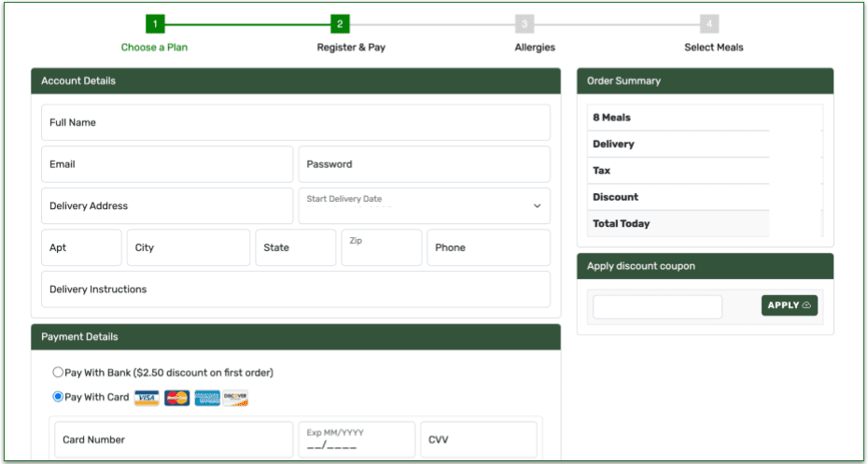Click the Exp MM/YYYY field
Image resolution: width=868 pixels, height=464 pixels.
tap(357, 440)
